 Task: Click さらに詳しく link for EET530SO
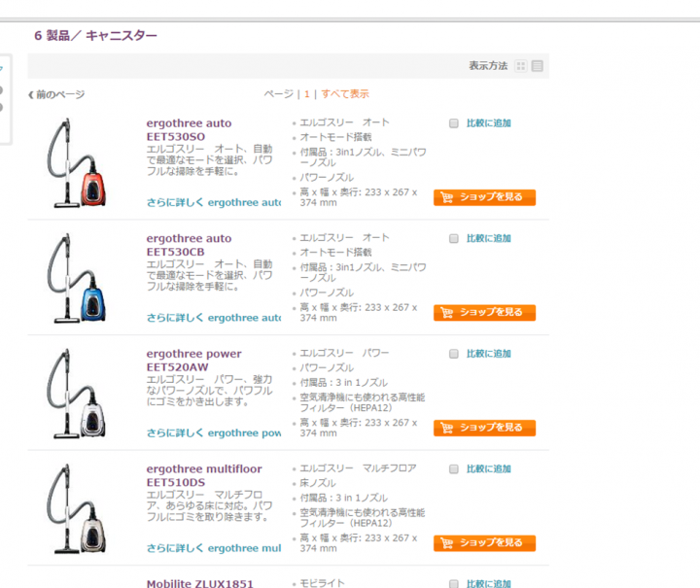pos(214,202)
